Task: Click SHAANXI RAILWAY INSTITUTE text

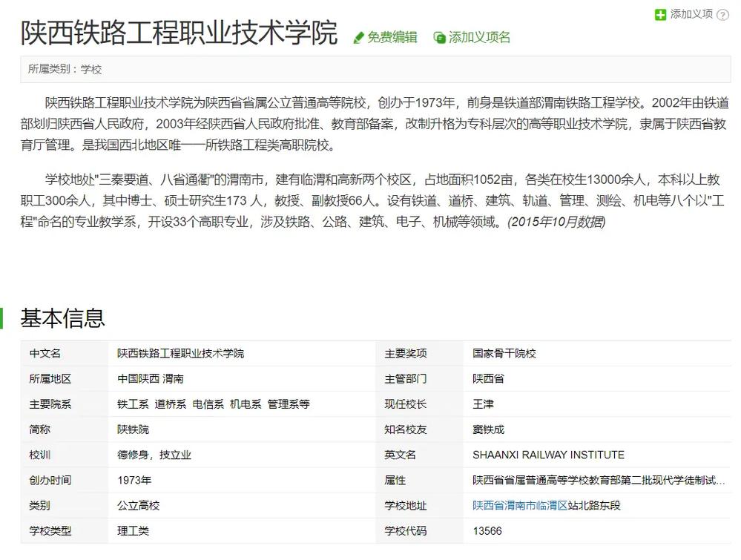Action: tap(548, 455)
